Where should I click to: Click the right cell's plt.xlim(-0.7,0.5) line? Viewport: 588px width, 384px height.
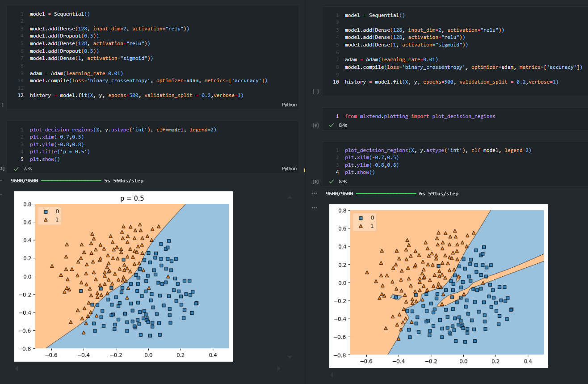click(372, 157)
